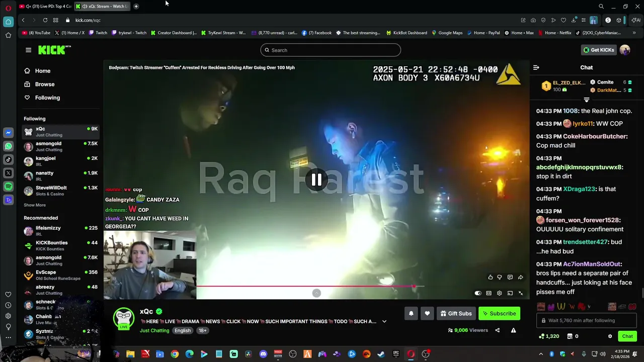The image size is (644, 362).
Task: Select asmongold in the Following list
Action: [x=60, y=146]
